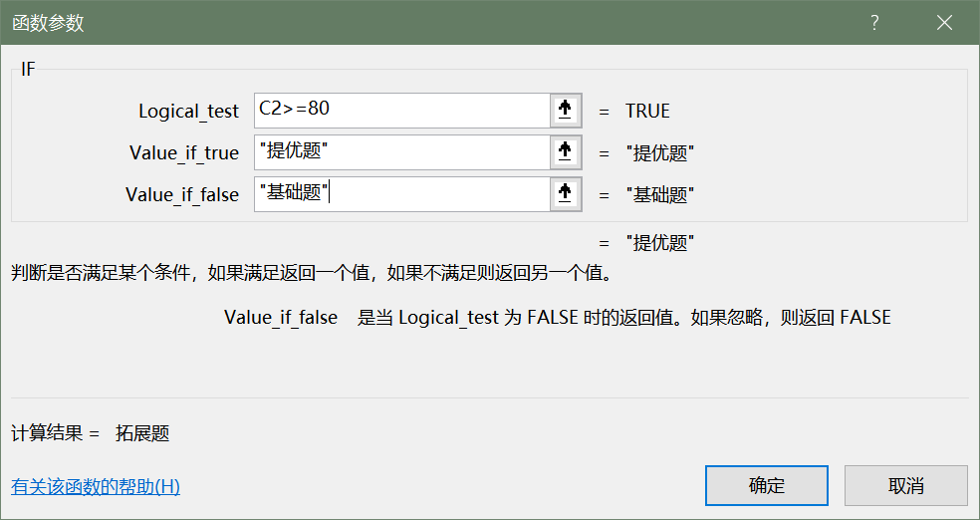980x520 pixels.
Task: Select the Value_if_false argument label
Action: coord(182,195)
